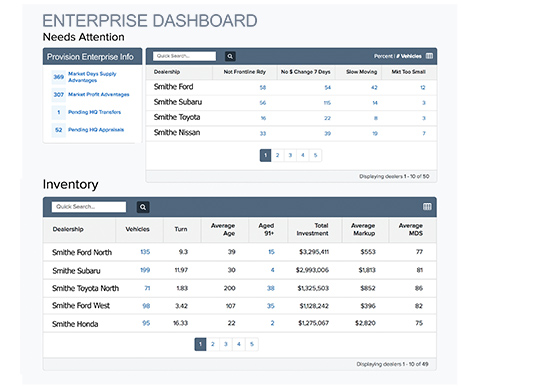Open Smithe Toyota North vehicles count 71
The image size is (546, 386).
(x=147, y=288)
